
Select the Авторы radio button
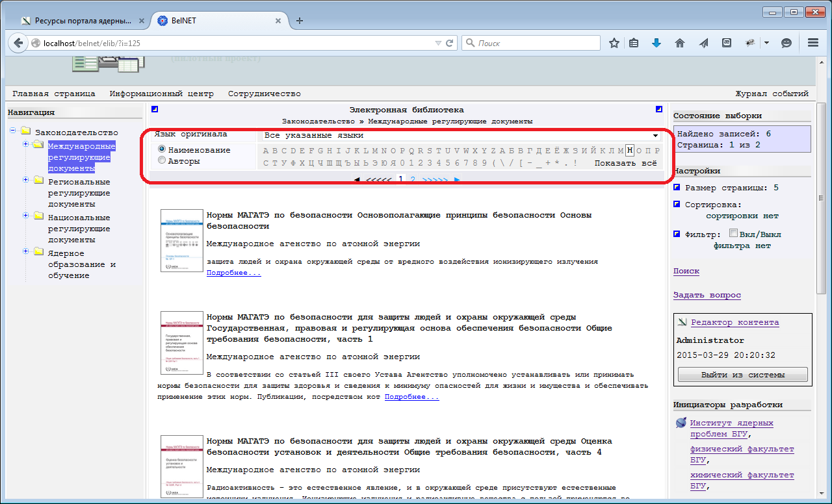(162, 160)
